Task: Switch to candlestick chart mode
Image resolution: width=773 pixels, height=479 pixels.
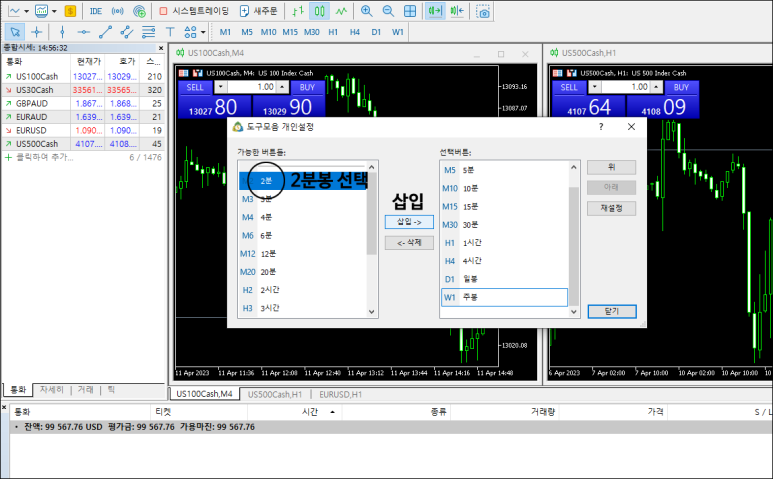Action: tap(319, 11)
